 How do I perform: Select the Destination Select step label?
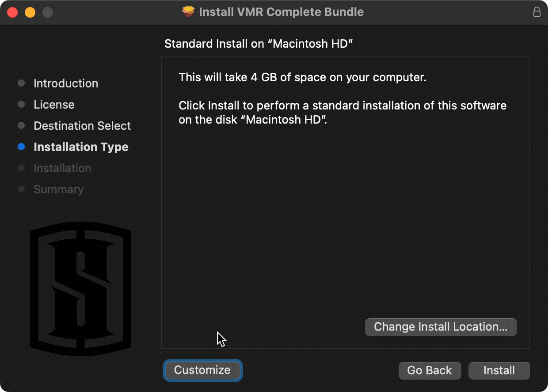click(82, 126)
